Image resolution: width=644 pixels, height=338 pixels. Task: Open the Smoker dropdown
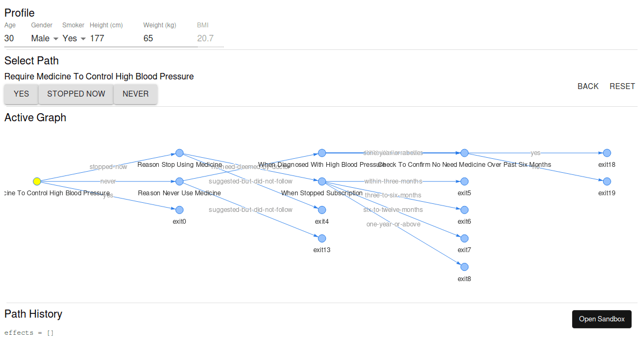(73, 38)
